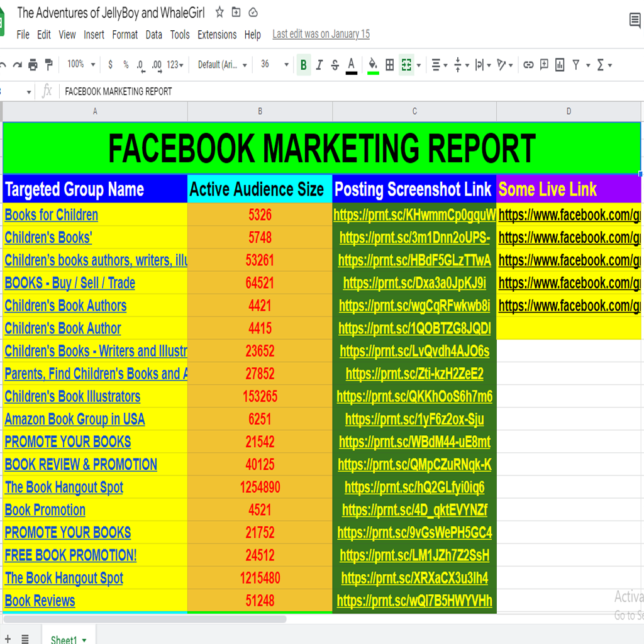
Task: Open the 'Amazon Book Group in USA' link
Action: tap(75, 419)
